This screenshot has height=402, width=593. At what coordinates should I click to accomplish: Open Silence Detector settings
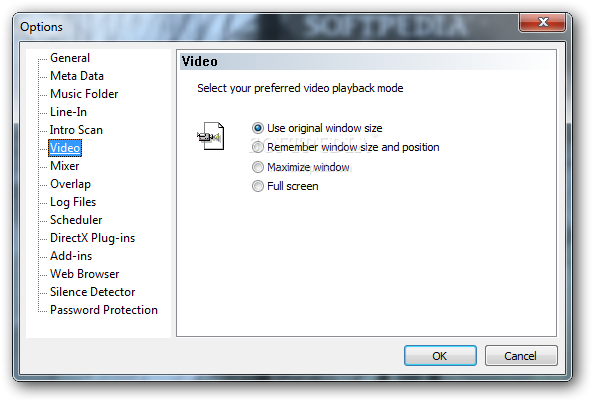pos(92,292)
